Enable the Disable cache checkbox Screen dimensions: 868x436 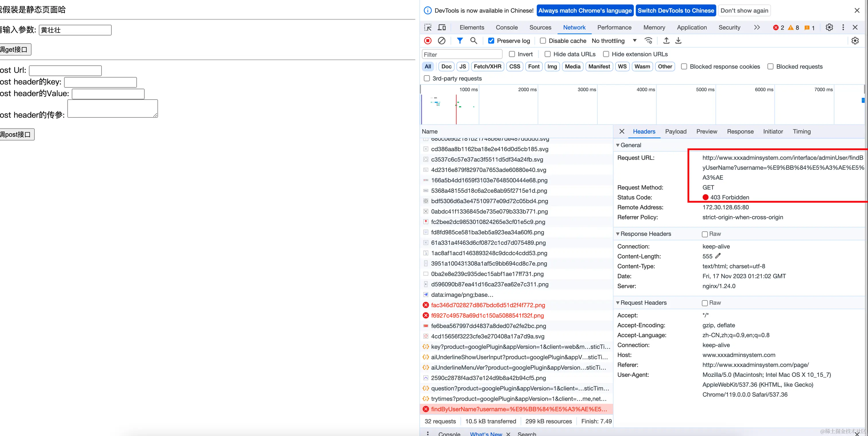click(x=542, y=40)
